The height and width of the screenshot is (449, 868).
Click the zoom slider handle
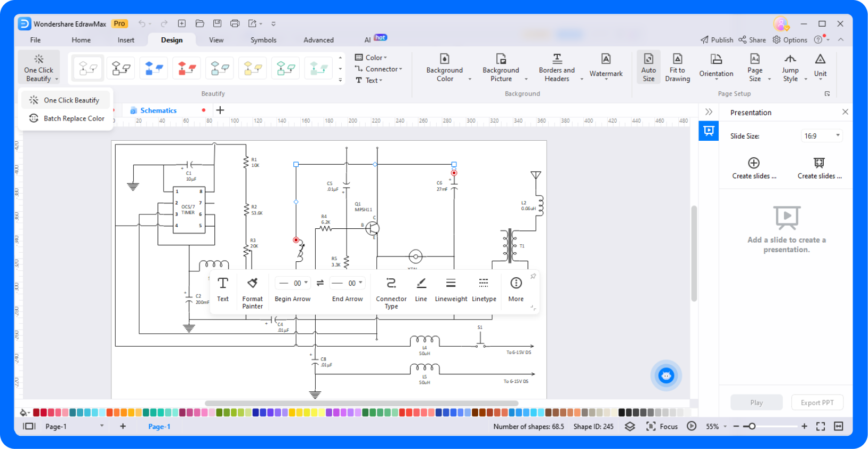coord(752,426)
